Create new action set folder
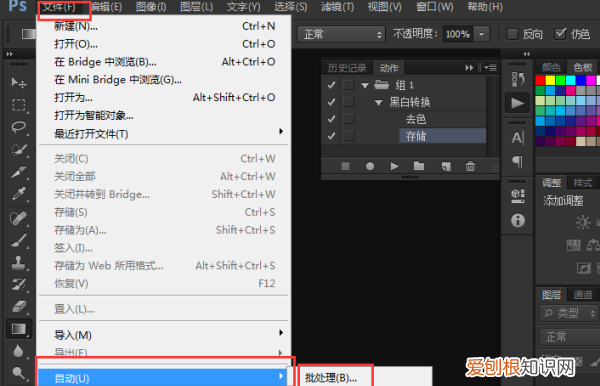This screenshot has width=600, height=386. [x=419, y=166]
